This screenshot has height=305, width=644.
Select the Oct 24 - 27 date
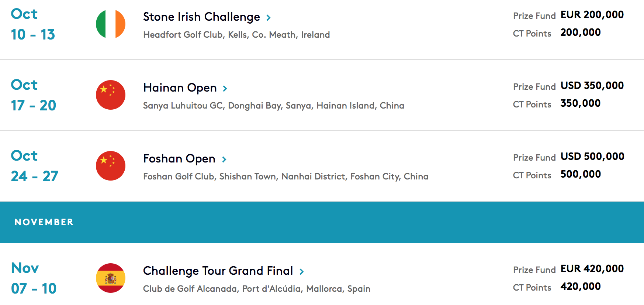34,166
